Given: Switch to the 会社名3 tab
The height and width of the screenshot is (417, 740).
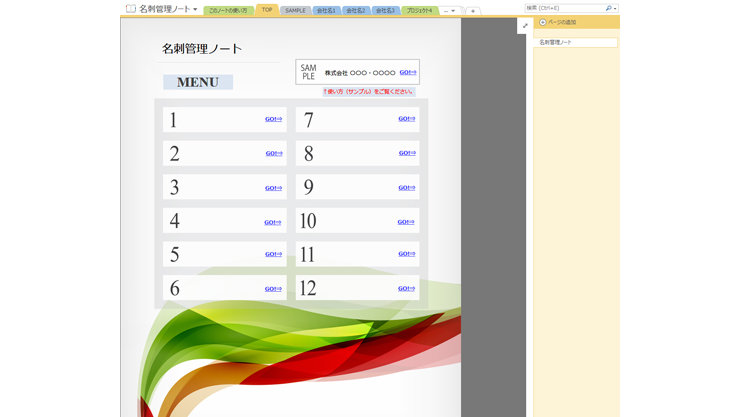Looking at the screenshot, I should pos(385,10).
